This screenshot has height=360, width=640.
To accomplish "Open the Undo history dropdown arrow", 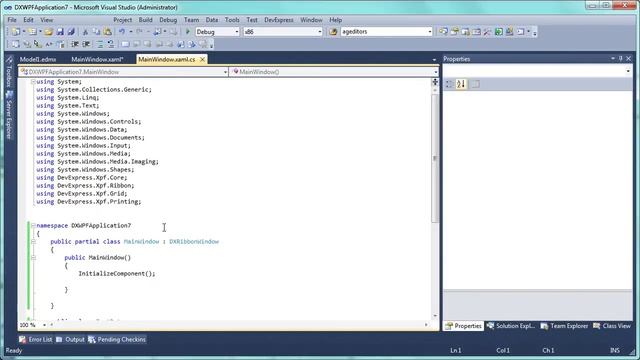I will 131,32.
